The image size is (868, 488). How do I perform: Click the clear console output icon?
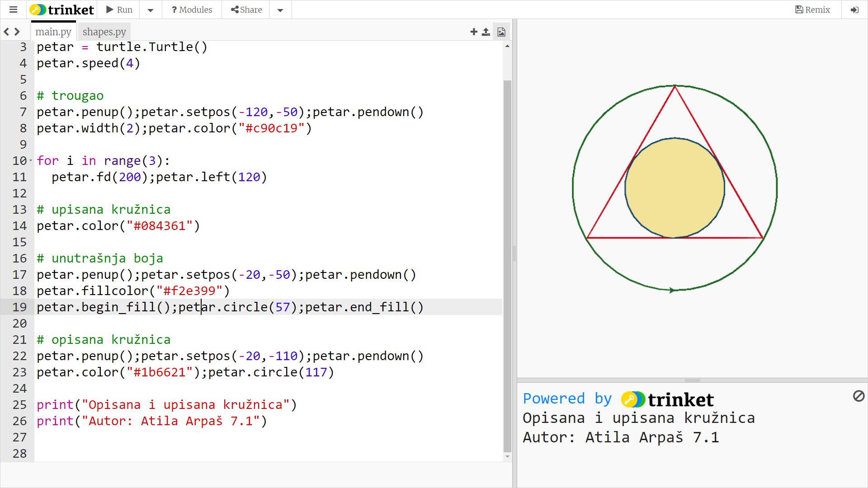coord(859,396)
